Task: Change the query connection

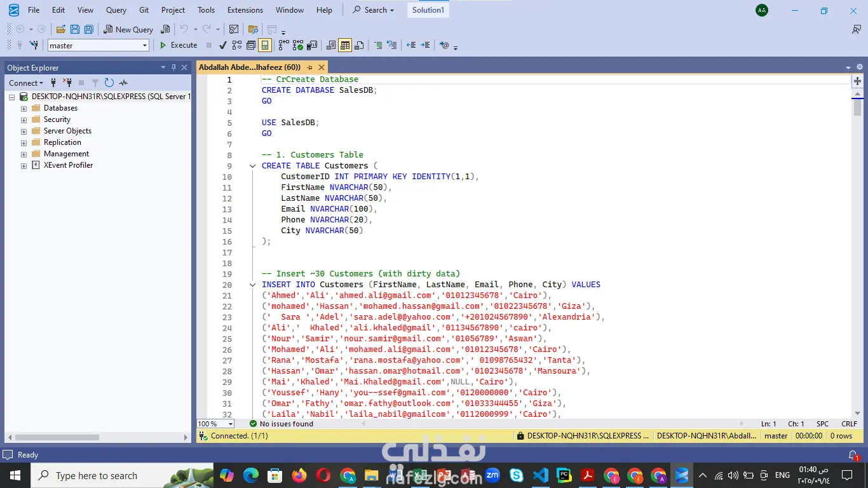Action: (34, 45)
